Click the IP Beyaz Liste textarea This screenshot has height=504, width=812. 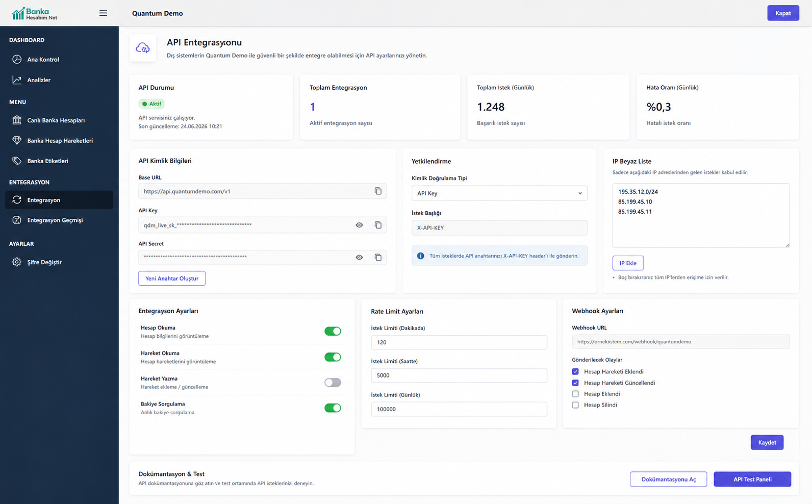point(701,215)
